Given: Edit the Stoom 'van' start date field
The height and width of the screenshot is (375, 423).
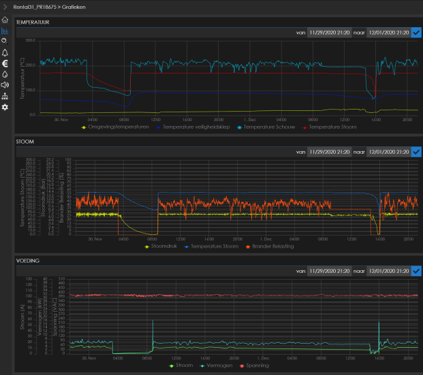Looking at the screenshot, I should point(329,152).
